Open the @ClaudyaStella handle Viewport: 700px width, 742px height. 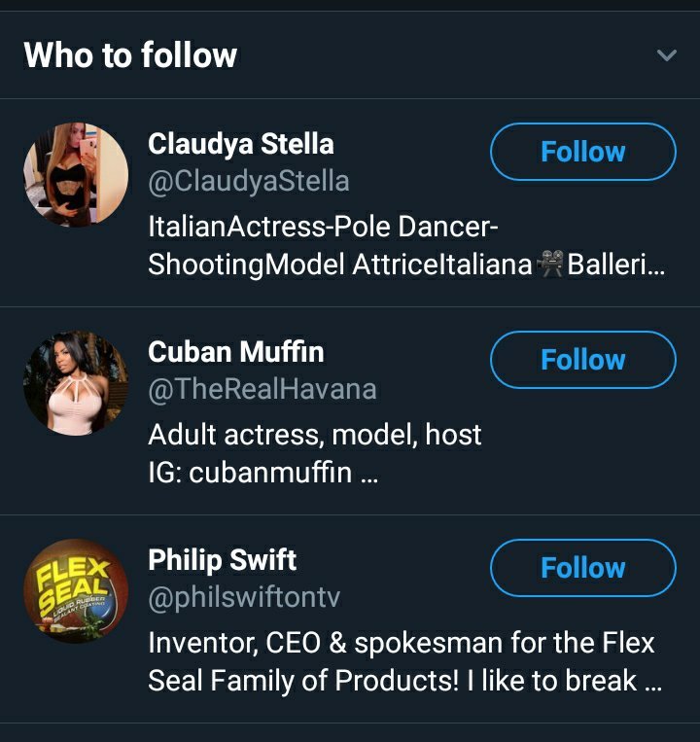(x=248, y=181)
